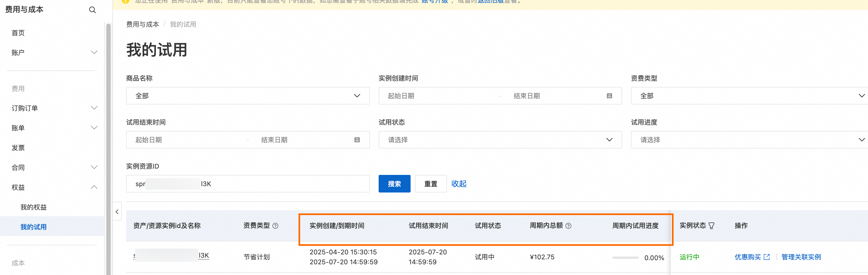Click the 运行中 status text
Viewport: 868px width, 275px height.
click(x=689, y=257)
